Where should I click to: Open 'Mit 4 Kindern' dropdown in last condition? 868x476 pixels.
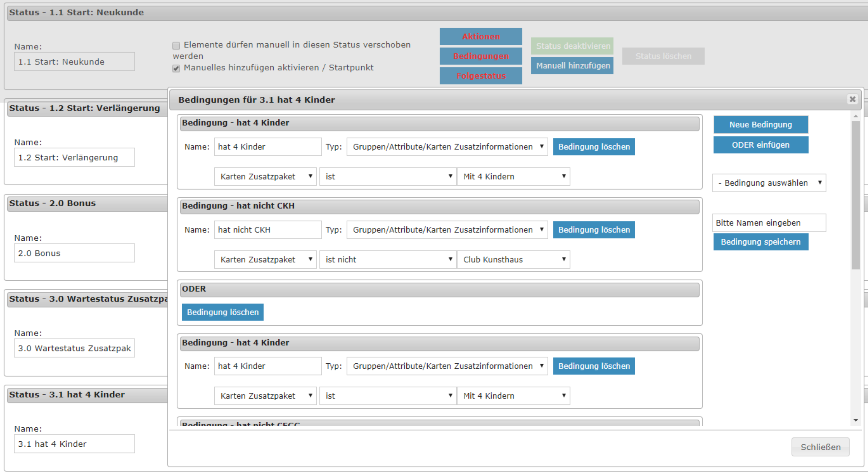[x=513, y=395]
